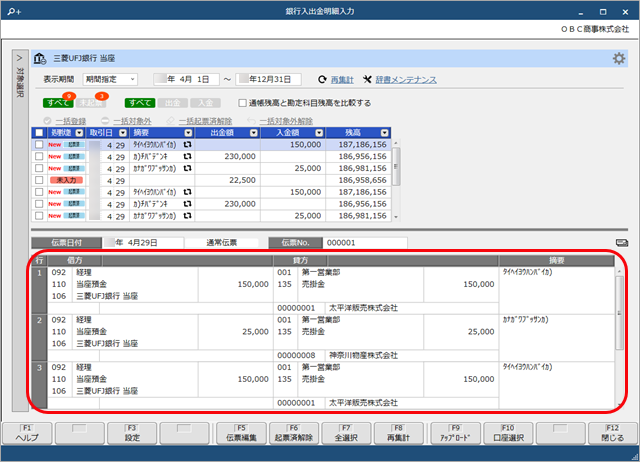The width and height of the screenshot is (640, 462).
Task: Click the F9 ｱｯﾌﾟﾛｰﾄﾞ button
Action: [x=456, y=433]
